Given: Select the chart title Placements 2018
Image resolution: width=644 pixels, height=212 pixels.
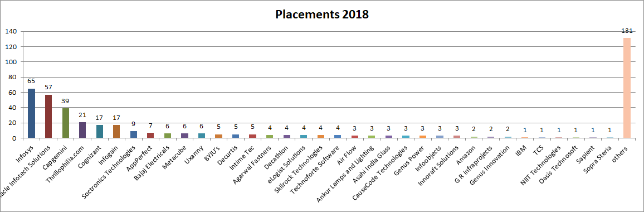Looking at the screenshot, I should [x=322, y=15].
